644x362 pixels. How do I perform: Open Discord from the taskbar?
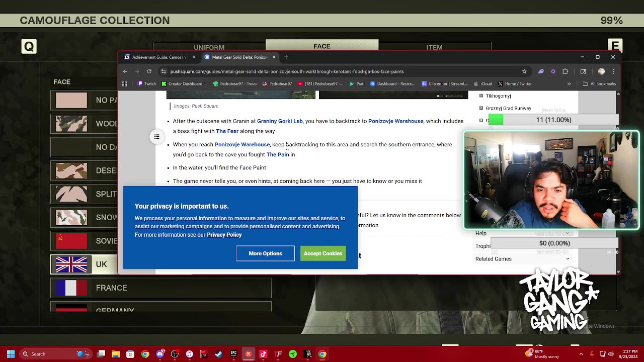coord(160,354)
